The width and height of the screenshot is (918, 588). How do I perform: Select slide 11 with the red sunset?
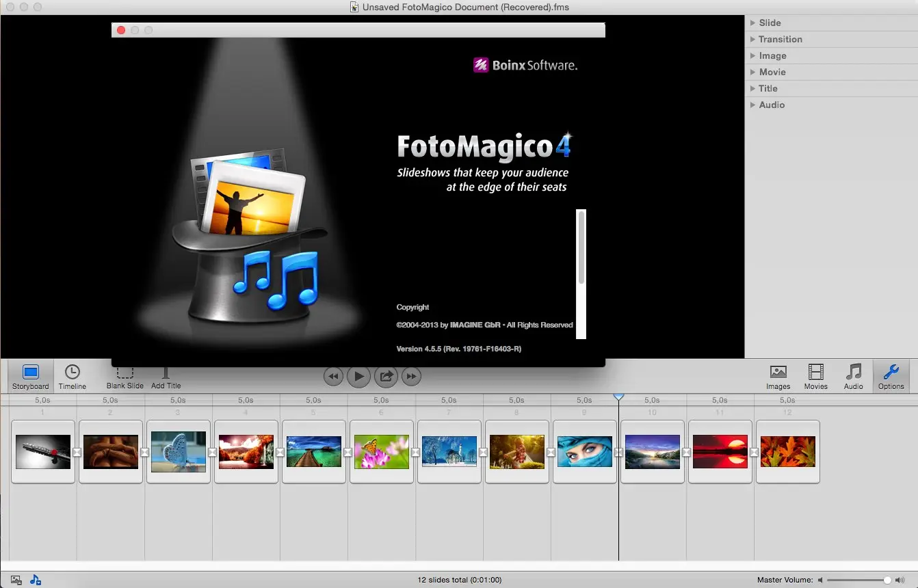720,452
